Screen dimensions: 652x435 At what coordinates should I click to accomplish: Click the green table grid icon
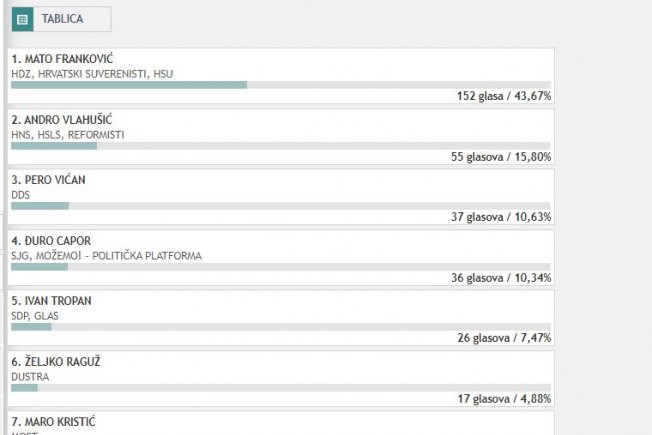pos(22,19)
